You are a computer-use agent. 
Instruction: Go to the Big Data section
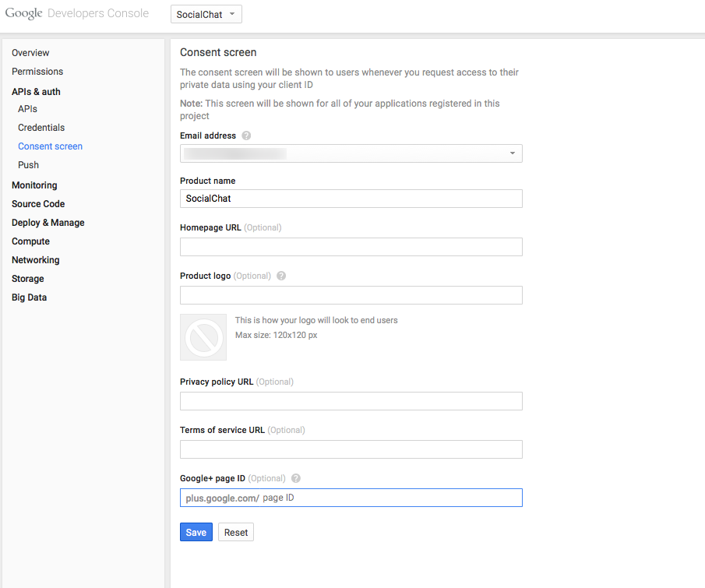tap(29, 297)
